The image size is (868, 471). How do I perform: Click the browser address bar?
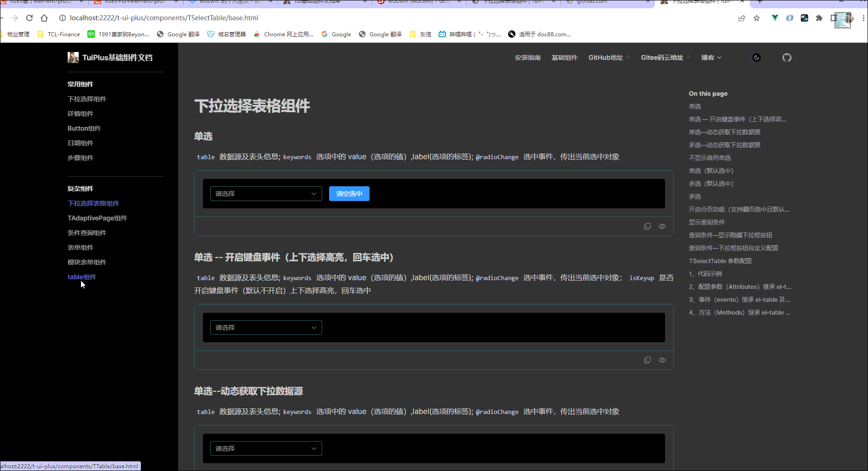(x=184, y=18)
